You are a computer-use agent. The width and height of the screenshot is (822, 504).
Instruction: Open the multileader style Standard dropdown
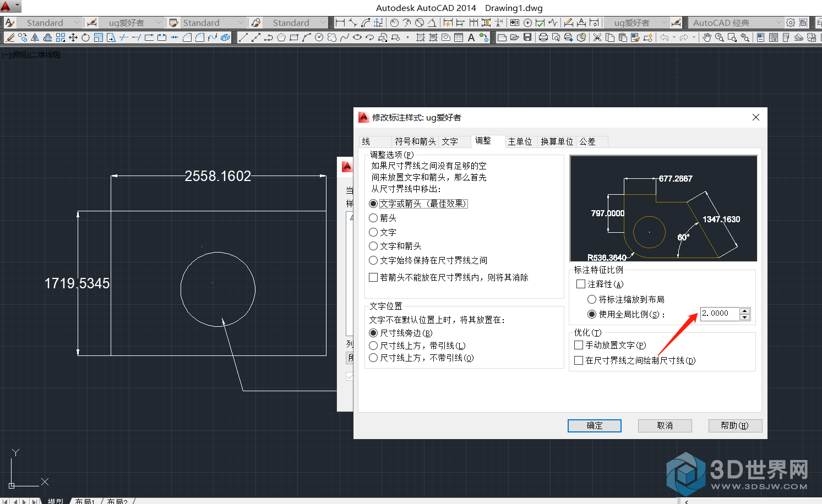coord(295,23)
